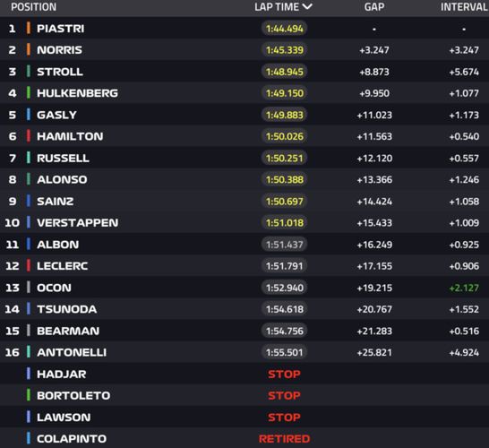489x448 pixels.
Task: Open Piastri's 1:44.494 lap time badge
Action: (284, 29)
